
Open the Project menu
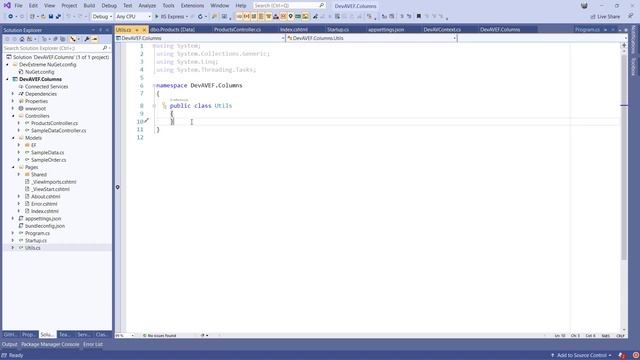point(69,6)
